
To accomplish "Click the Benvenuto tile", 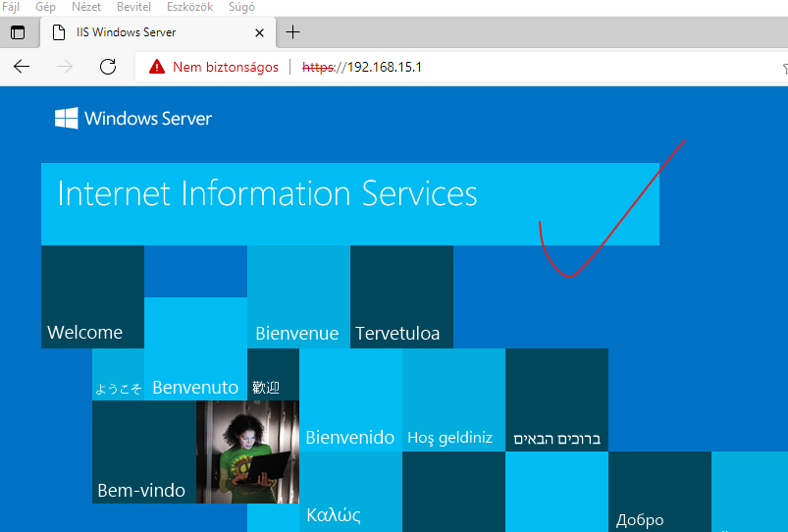I will click(195, 349).
